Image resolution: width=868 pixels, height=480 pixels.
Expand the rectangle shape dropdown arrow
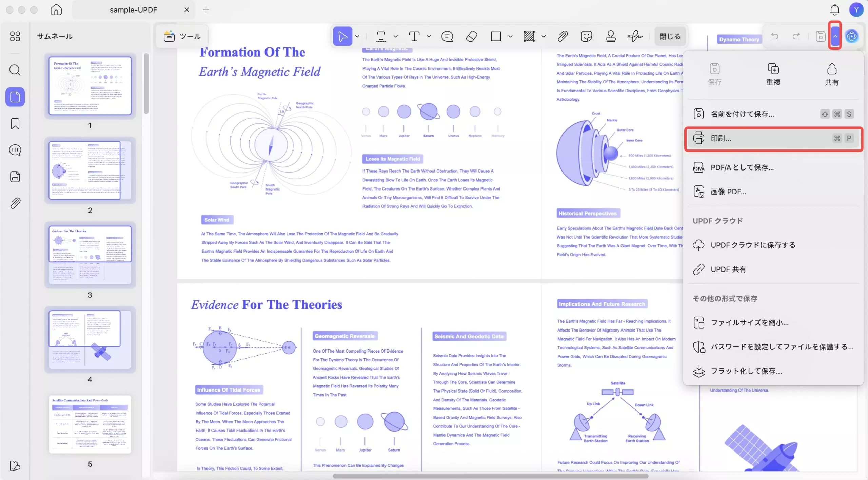pyautogui.click(x=510, y=36)
